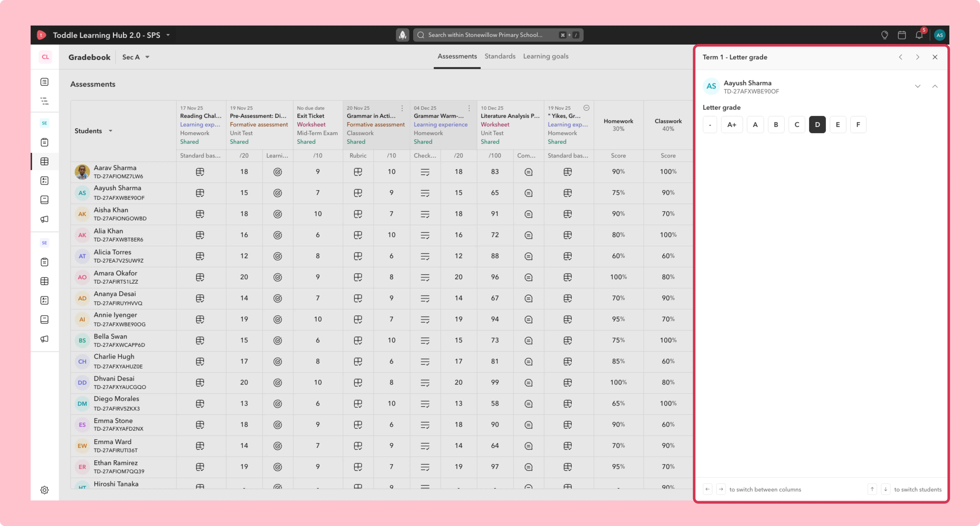The width and height of the screenshot is (980, 526).
Task: Click the right arrow key hint in the panel footer
Action: [721, 489]
